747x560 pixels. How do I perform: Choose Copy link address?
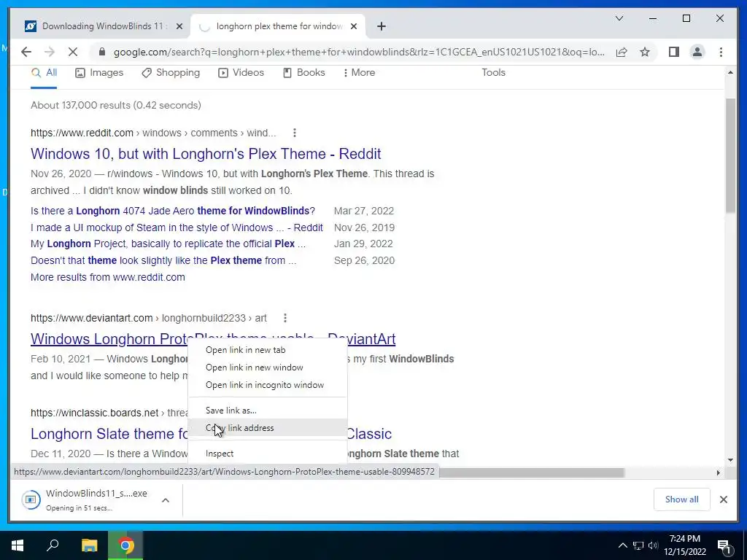point(267,428)
